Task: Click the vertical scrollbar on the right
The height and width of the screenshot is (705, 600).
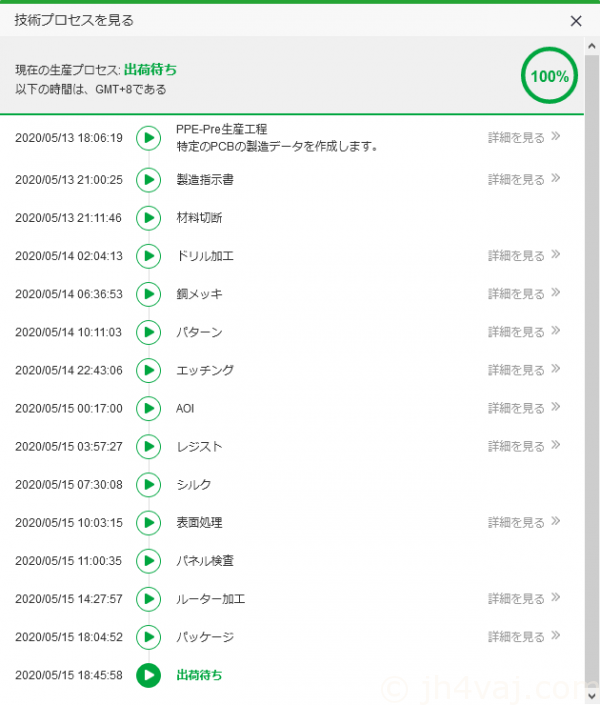Action: click(x=591, y=300)
